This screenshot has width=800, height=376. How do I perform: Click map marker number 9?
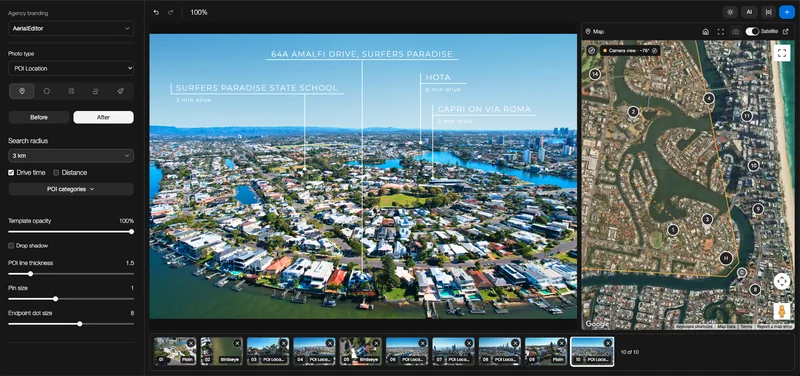pyautogui.click(x=758, y=209)
